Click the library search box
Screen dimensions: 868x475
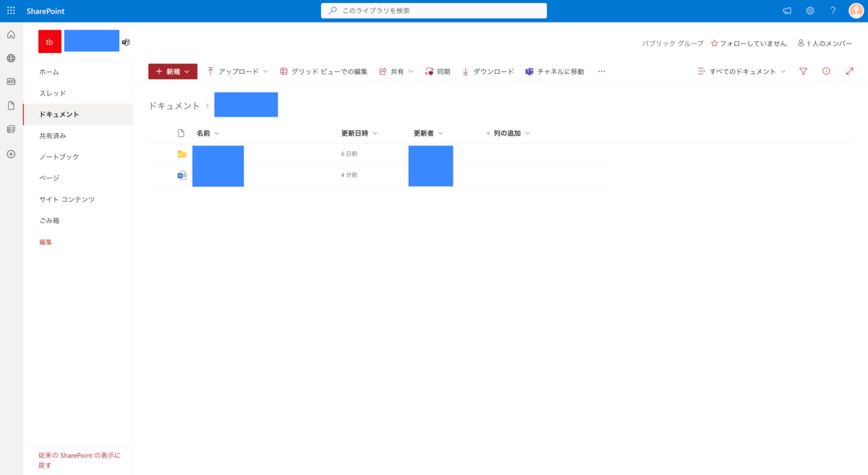coord(434,11)
